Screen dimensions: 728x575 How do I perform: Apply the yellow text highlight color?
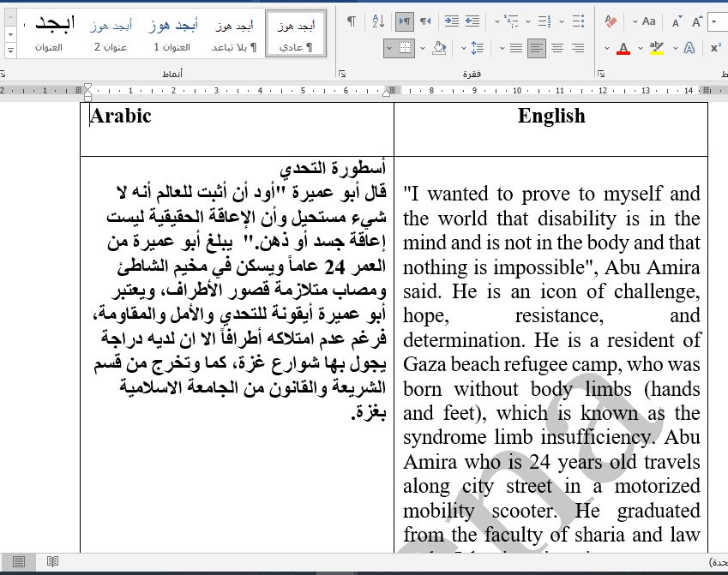coord(657,48)
